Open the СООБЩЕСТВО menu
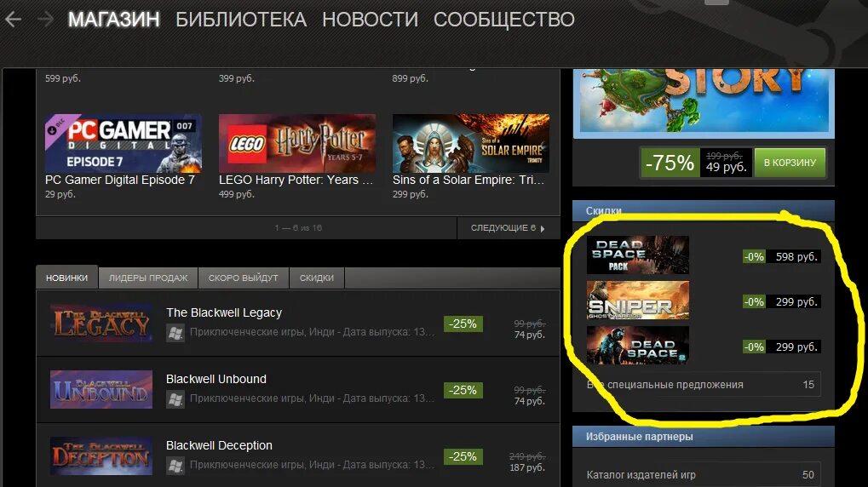This screenshot has height=487, width=868. (x=503, y=20)
